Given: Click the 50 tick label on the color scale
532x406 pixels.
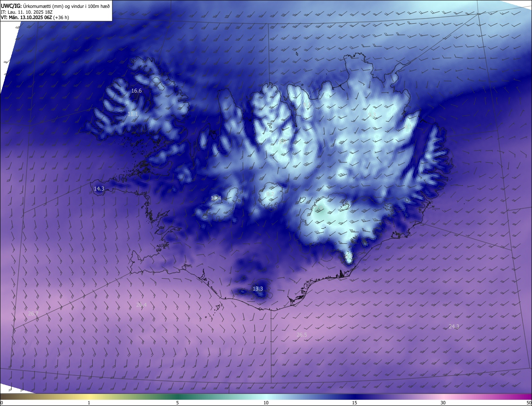Looking at the screenshot, I should pyautogui.click(x=529, y=403).
